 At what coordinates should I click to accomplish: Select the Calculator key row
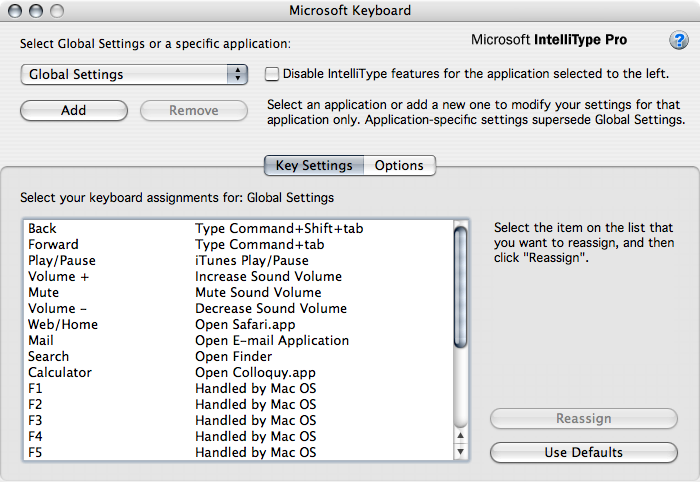[239, 373]
